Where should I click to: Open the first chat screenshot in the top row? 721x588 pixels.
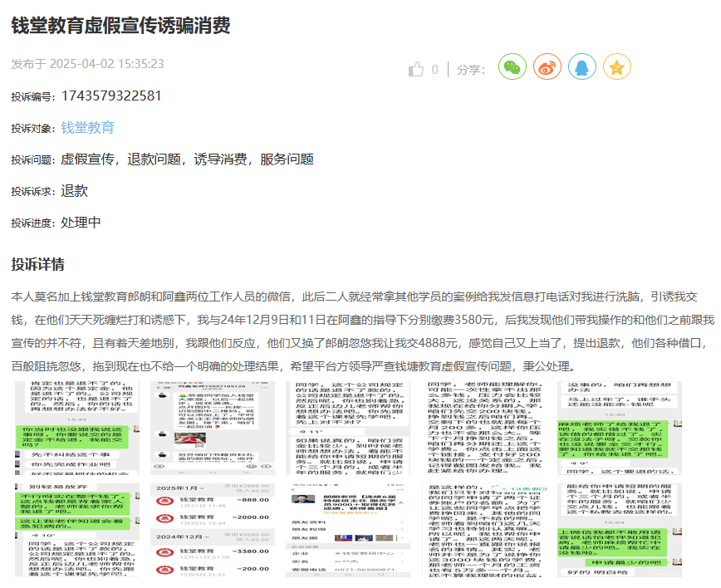pyautogui.click(x=77, y=428)
